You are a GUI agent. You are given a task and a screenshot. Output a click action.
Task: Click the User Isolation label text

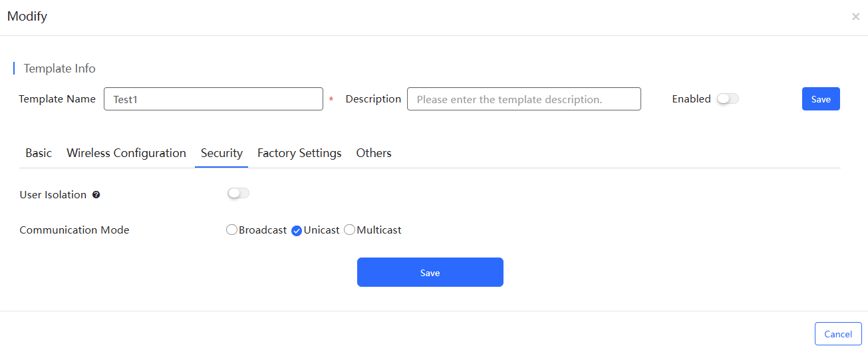[53, 195]
